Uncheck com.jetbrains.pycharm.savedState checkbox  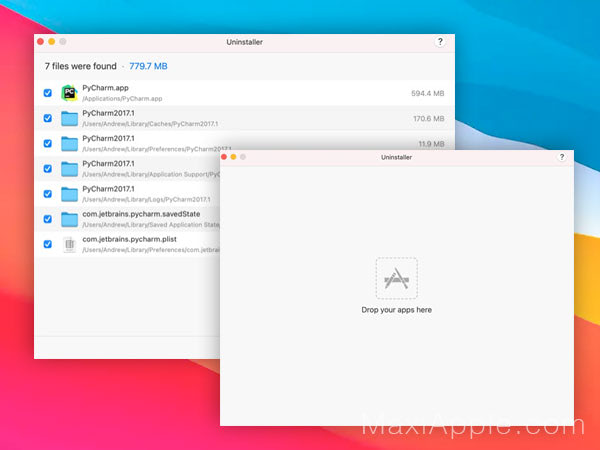tap(47, 219)
